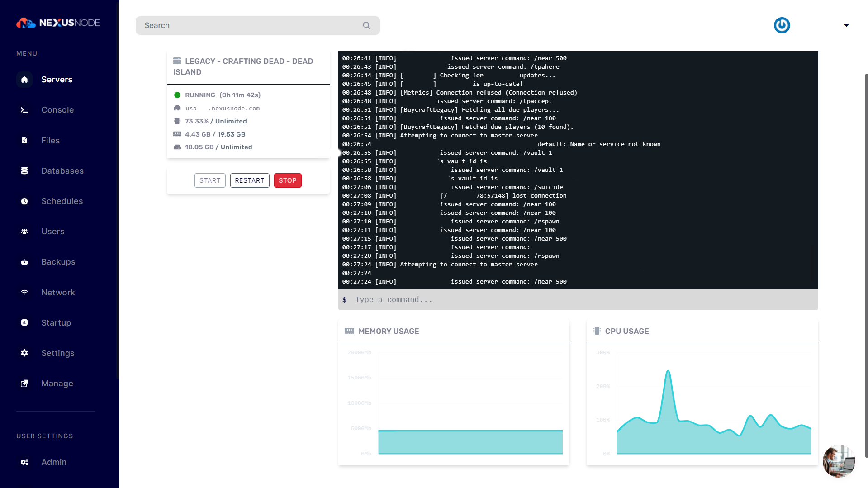Click the blue power account icon
868x488 pixels.
pos(782,25)
